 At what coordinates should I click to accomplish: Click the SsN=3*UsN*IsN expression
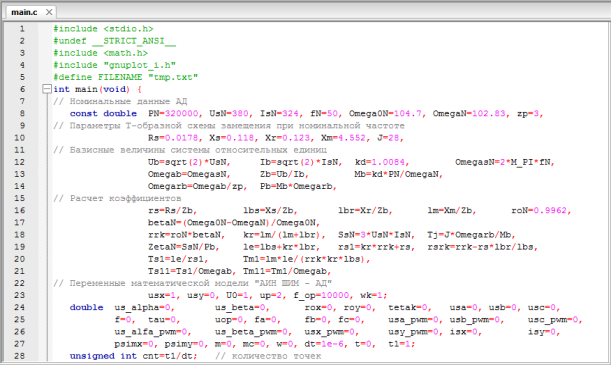point(374,235)
